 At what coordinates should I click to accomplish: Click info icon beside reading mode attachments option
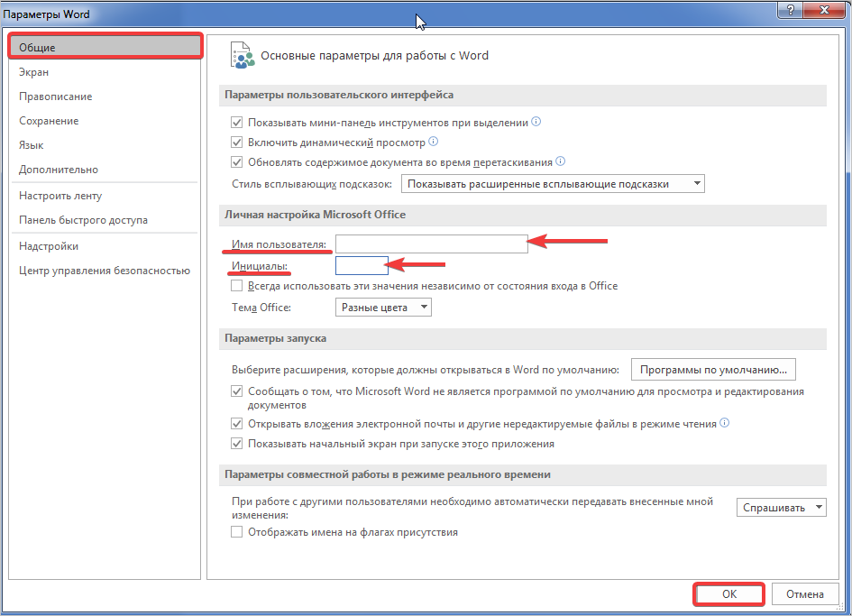(x=724, y=422)
